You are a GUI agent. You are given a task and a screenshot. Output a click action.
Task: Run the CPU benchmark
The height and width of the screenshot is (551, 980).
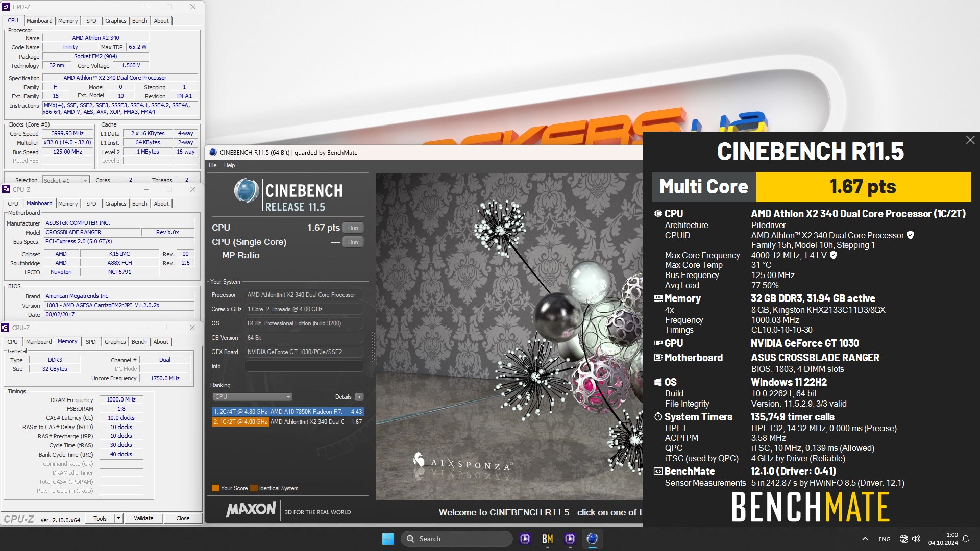pyautogui.click(x=353, y=228)
